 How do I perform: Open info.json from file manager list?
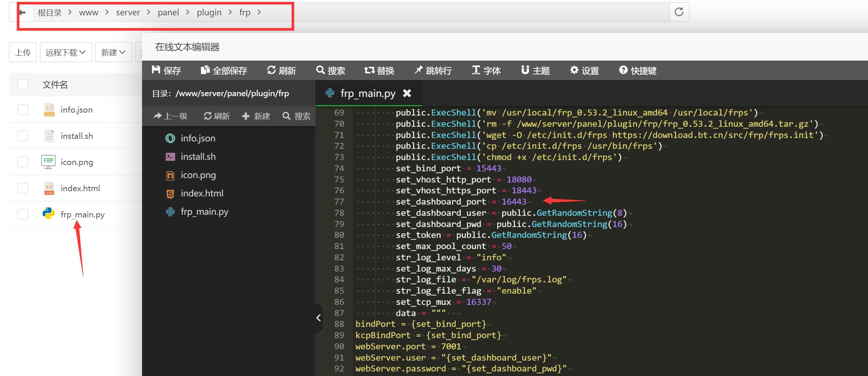tap(77, 110)
